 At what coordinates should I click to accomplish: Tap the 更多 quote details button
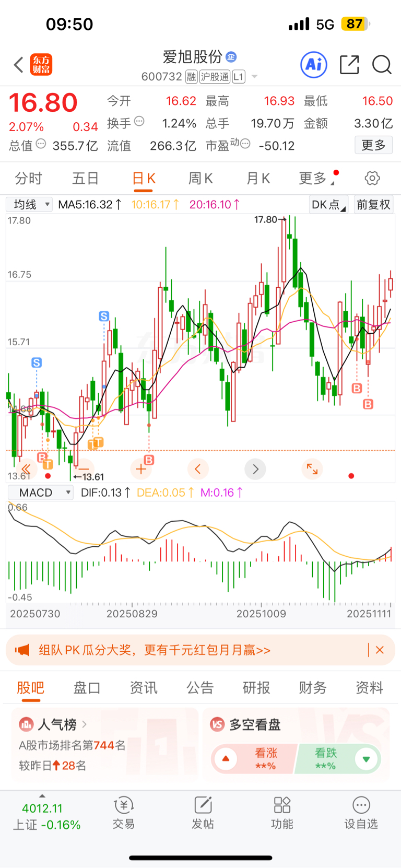click(x=374, y=145)
